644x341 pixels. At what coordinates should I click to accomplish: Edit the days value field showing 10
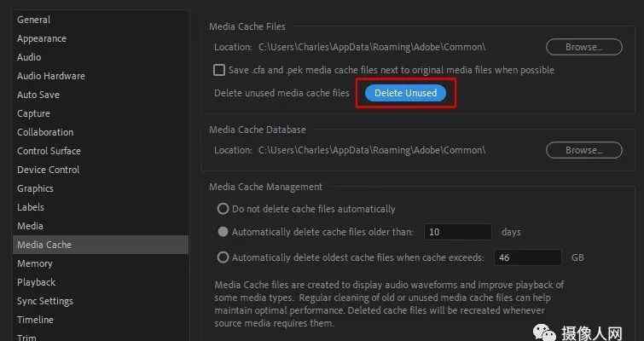click(457, 232)
